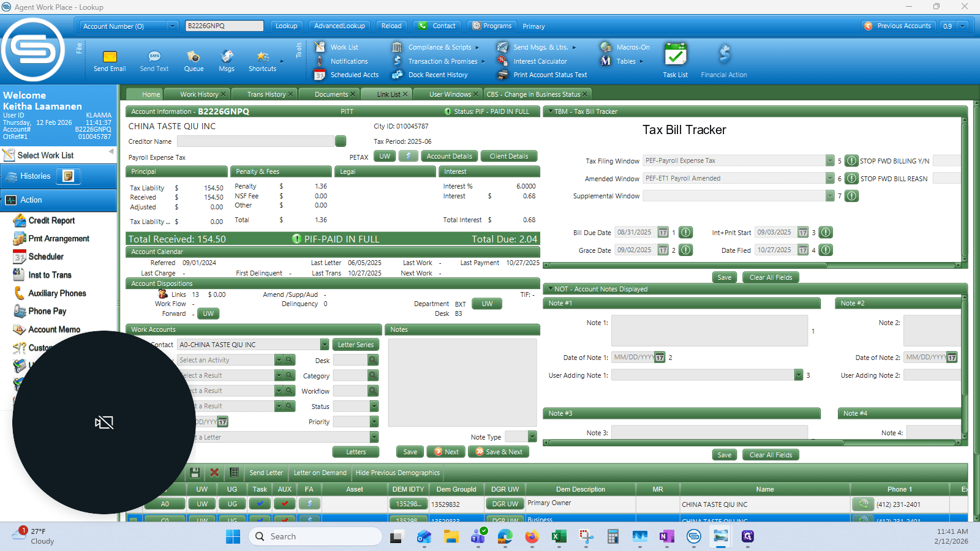Open Excel from the taskbar

coord(559,537)
